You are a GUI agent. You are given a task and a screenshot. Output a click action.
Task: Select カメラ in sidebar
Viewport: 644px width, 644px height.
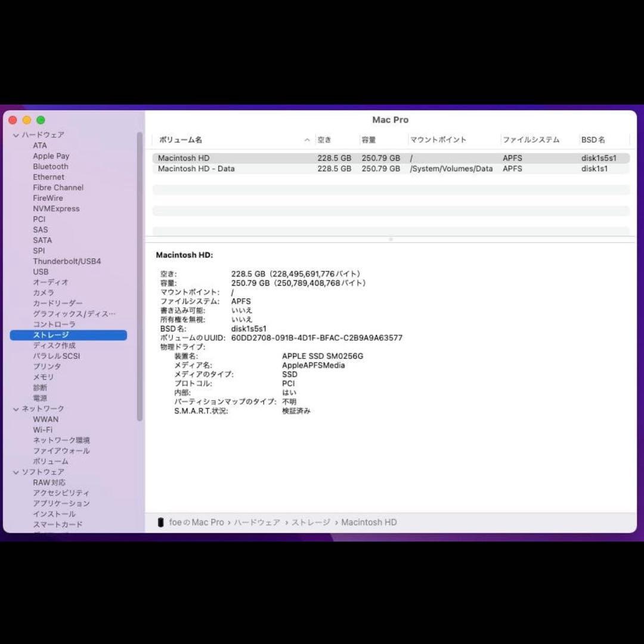pos(43,293)
